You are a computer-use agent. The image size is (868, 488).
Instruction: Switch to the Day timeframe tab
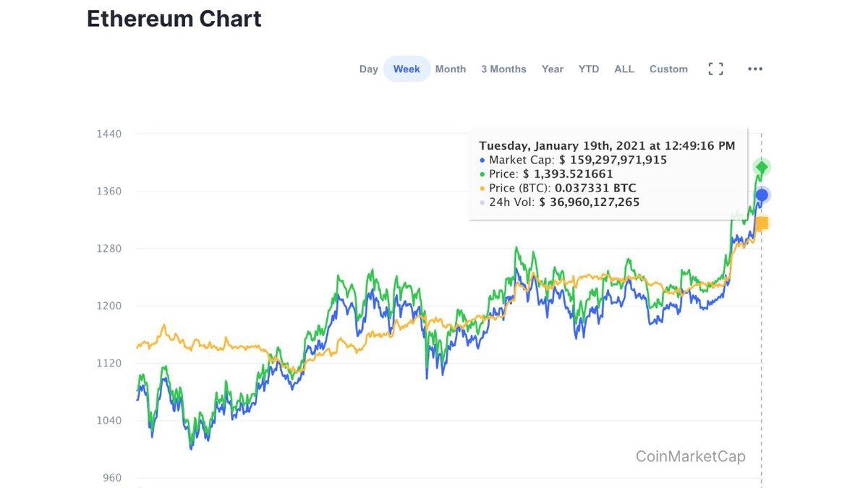[369, 68]
